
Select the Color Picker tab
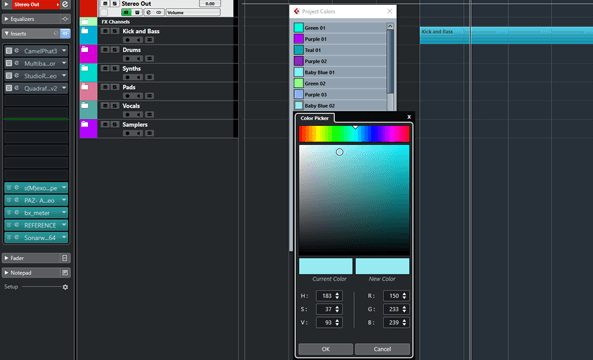pos(314,118)
